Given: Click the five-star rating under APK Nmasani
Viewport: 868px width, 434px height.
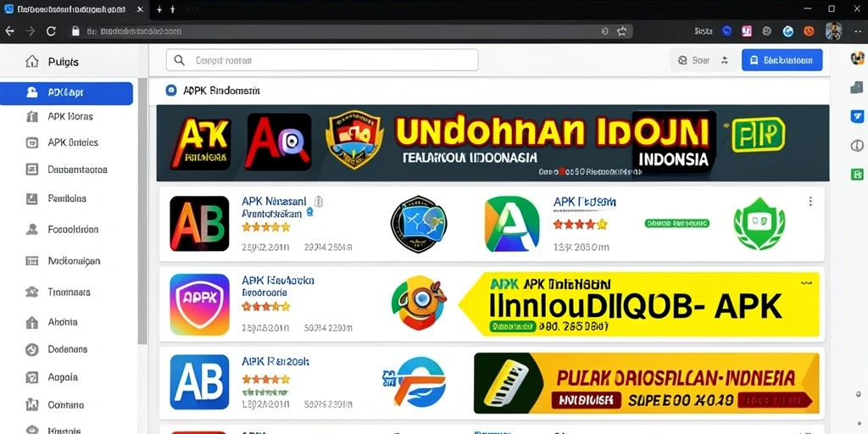Looking at the screenshot, I should 265,227.
